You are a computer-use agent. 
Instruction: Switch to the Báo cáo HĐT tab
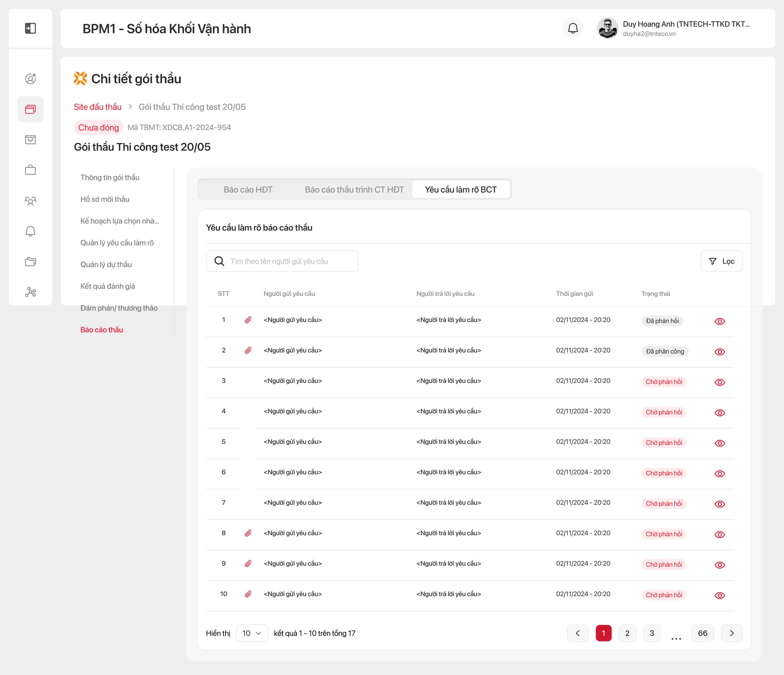(x=248, y=190)
